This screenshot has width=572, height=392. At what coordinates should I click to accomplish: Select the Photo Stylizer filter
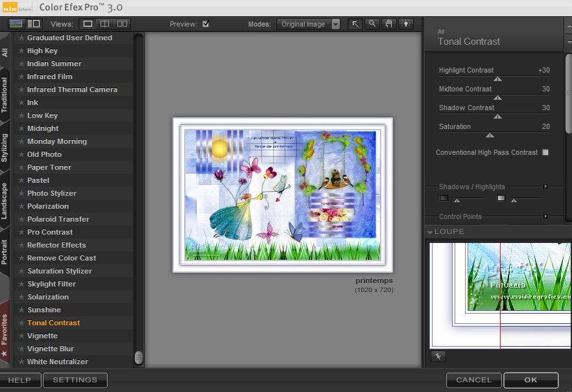[74, 193]
